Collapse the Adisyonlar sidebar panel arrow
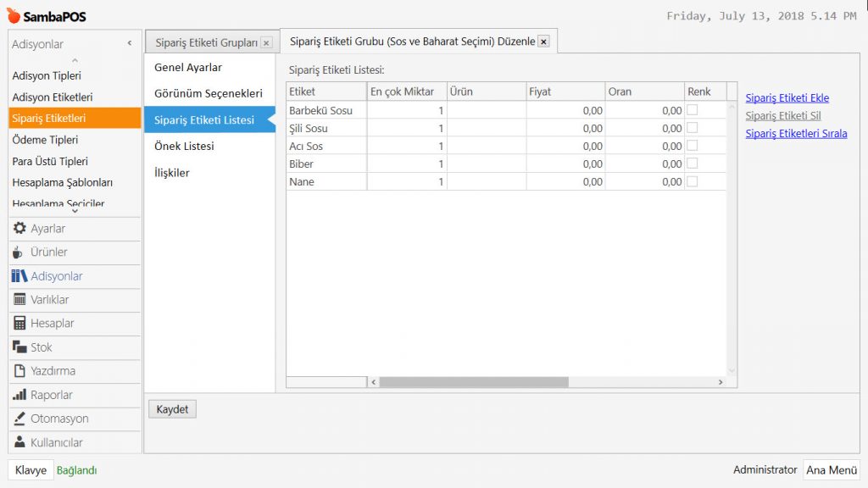Image resolution: width=868 pixels, height=488 pixels. [x=130, y=43]
